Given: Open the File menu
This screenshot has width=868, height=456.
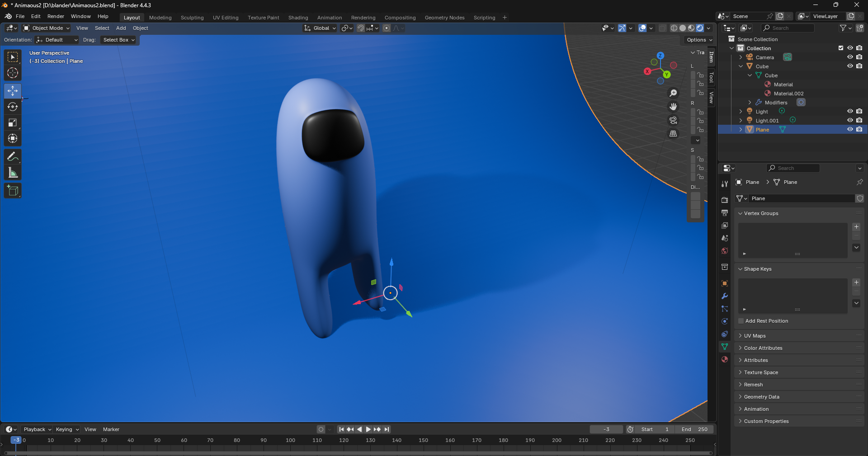Looking at the screenshot, I should pos(20,16).
